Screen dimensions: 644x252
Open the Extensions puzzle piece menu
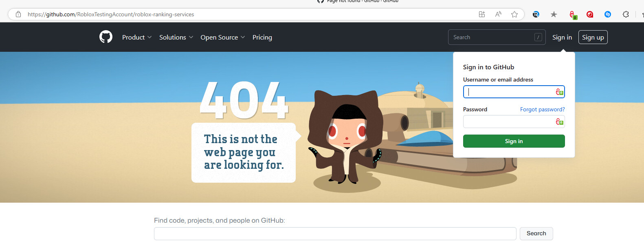(x=626, y=14)
